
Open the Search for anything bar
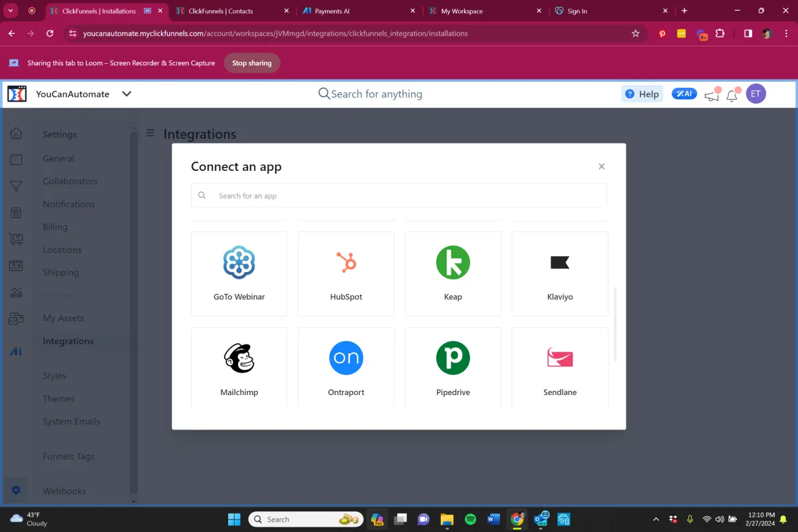click(x=370, y=94)
